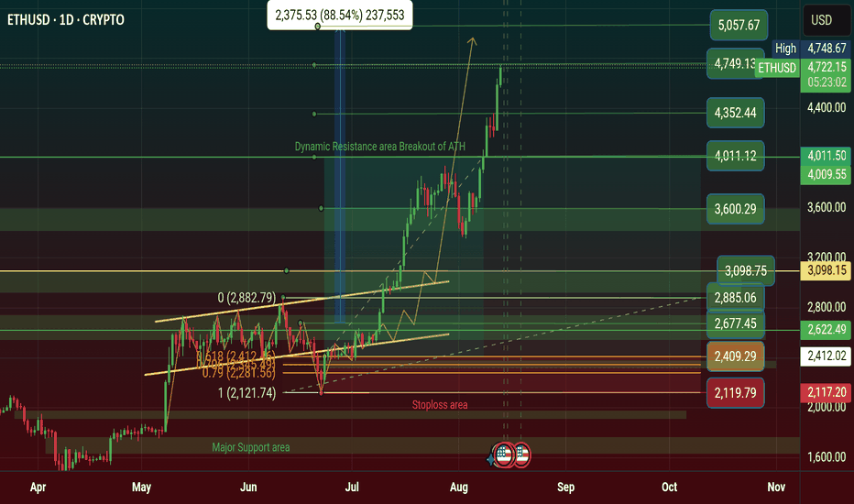
Task: Click the Sep label on the time axis
Action: (565, 488)
